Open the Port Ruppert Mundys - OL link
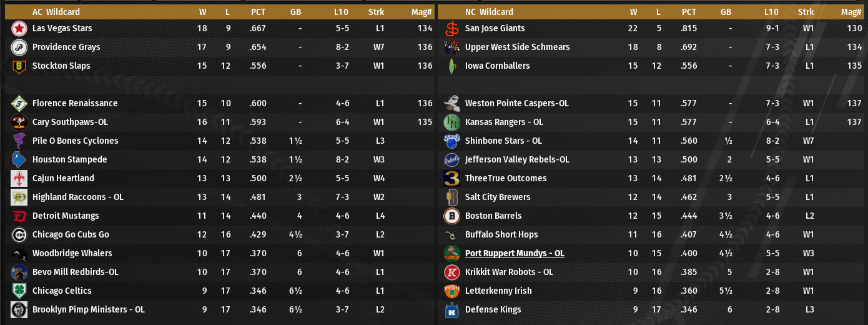Viewport: 868px width, 325px height. click(x=515, y=253)
